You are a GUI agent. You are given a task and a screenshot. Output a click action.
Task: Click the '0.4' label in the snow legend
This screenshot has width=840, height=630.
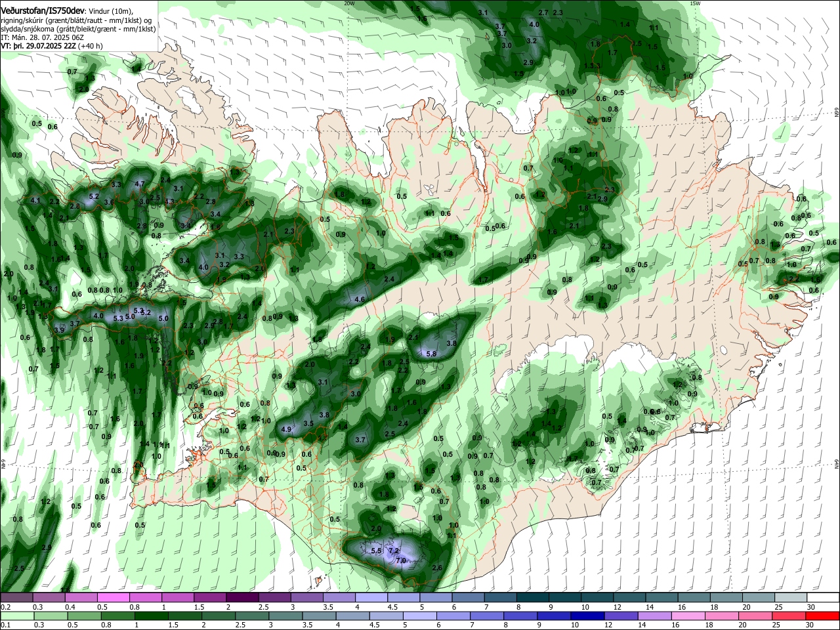click(x=70, y=607)
